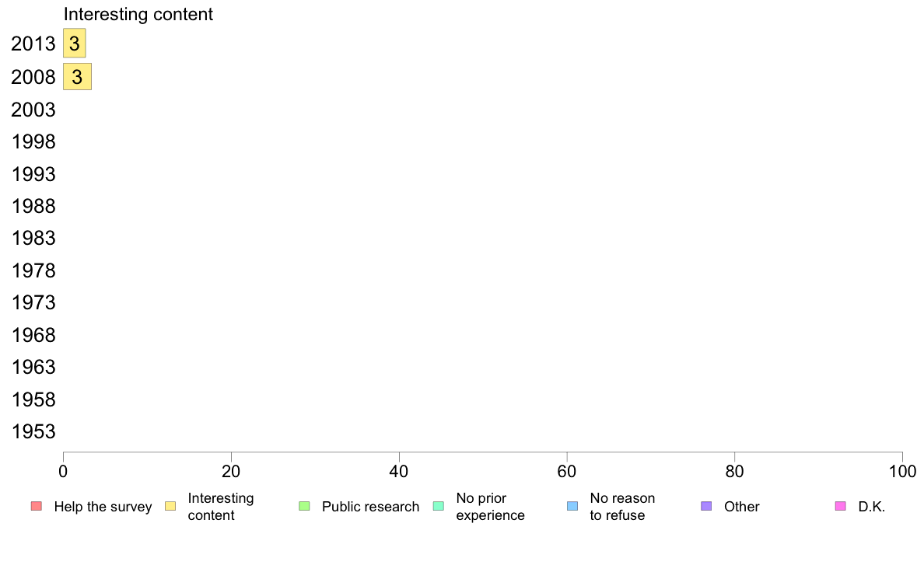
Task: Click the blue No reason to refuse swatch
Action: 572,507
